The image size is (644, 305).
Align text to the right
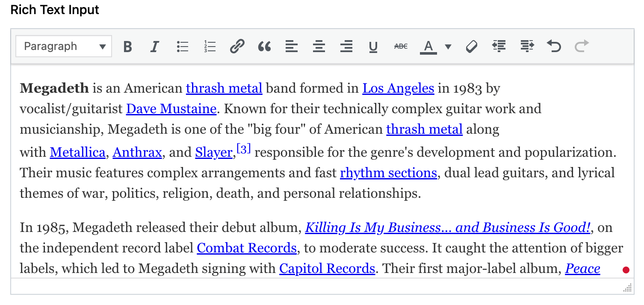(x=346, y=46)
